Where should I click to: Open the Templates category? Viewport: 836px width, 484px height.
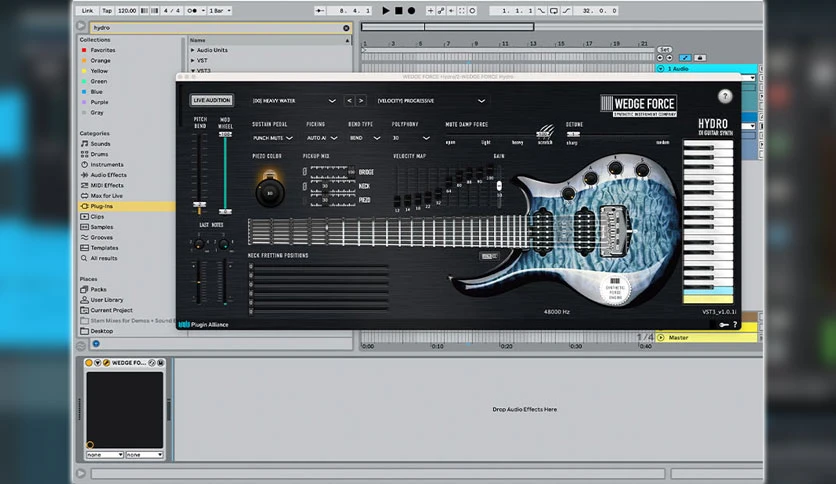click(104, 248)
